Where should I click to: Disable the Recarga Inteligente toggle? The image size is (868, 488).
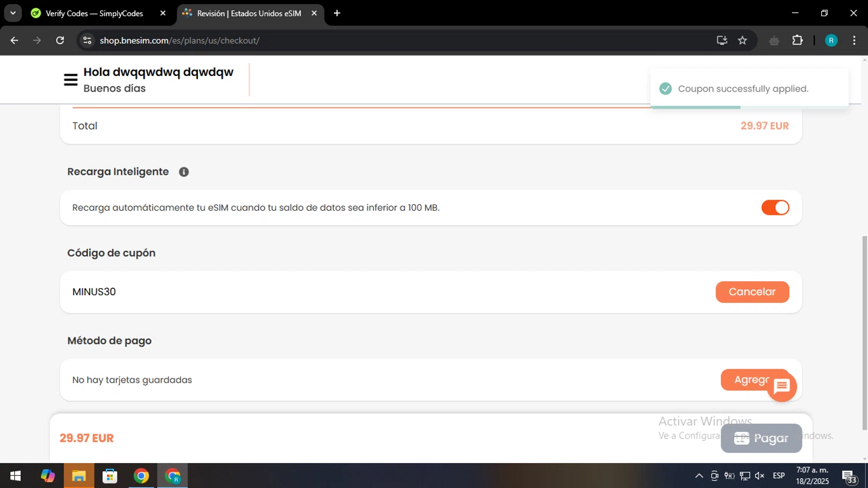click(x=775, y=208)
